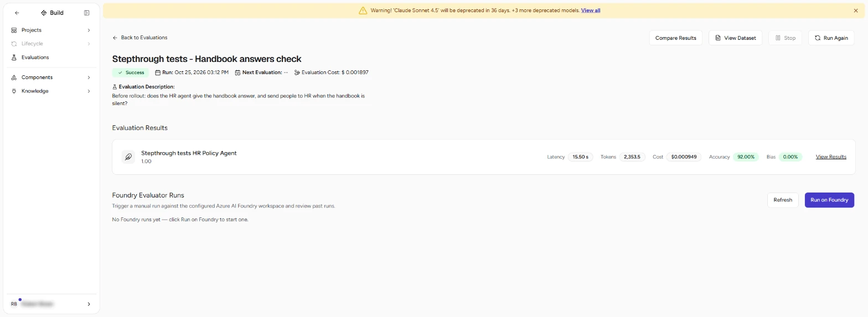Image resolution: width=868 pixels, height=317 pixels.
Task: Click the Knowledge plug icon
Action: tap(14, 91)
